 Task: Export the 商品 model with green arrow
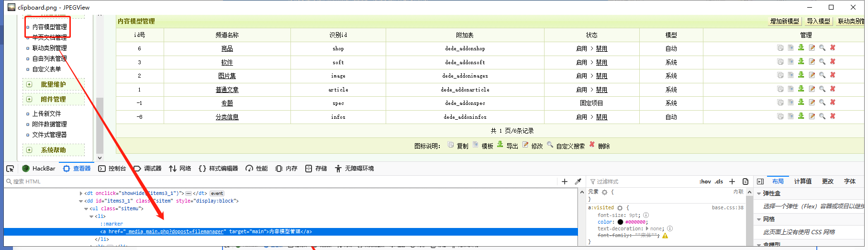[801, 48]
